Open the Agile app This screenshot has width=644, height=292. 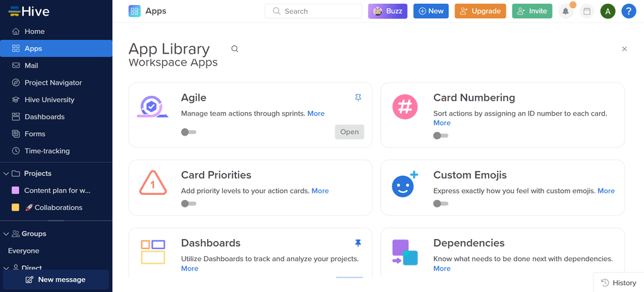coord(350,132)
